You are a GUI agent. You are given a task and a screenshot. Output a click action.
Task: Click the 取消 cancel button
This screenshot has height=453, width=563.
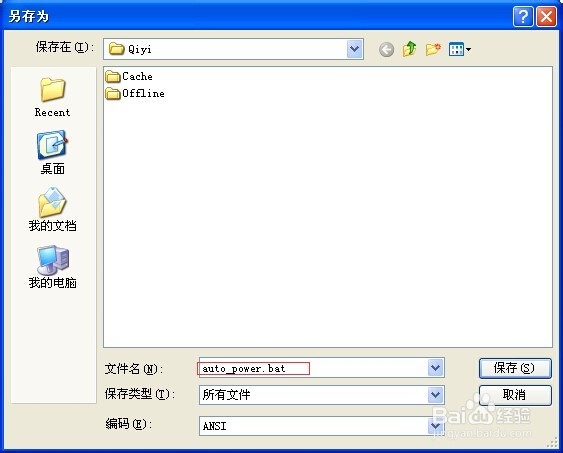coord(515,395)
